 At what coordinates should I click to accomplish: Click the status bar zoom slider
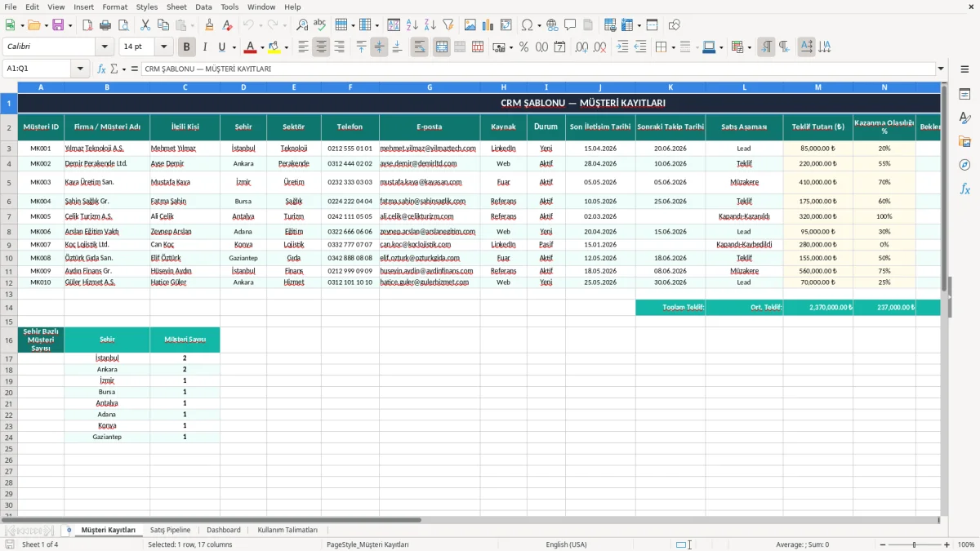point(914,544)
